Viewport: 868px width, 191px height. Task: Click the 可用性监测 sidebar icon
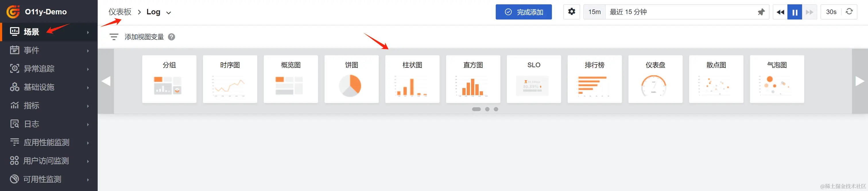coord(14,179)
